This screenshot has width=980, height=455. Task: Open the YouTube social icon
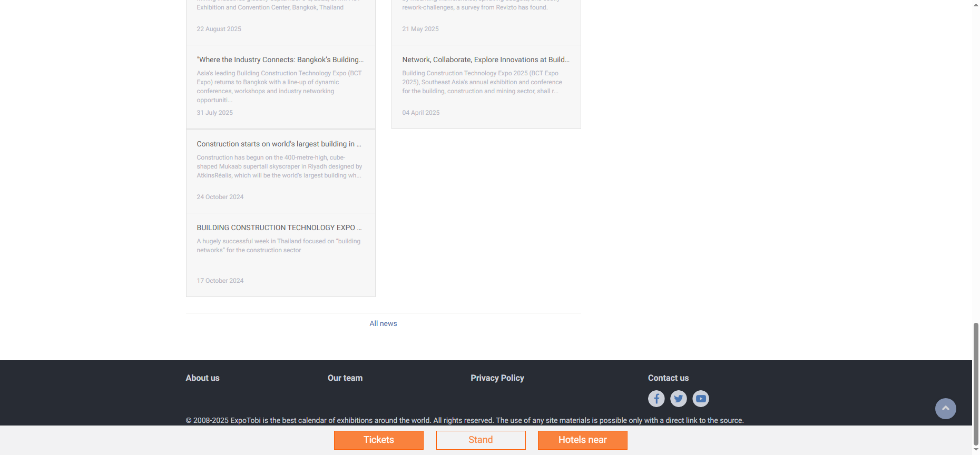[x=700, y=399]
